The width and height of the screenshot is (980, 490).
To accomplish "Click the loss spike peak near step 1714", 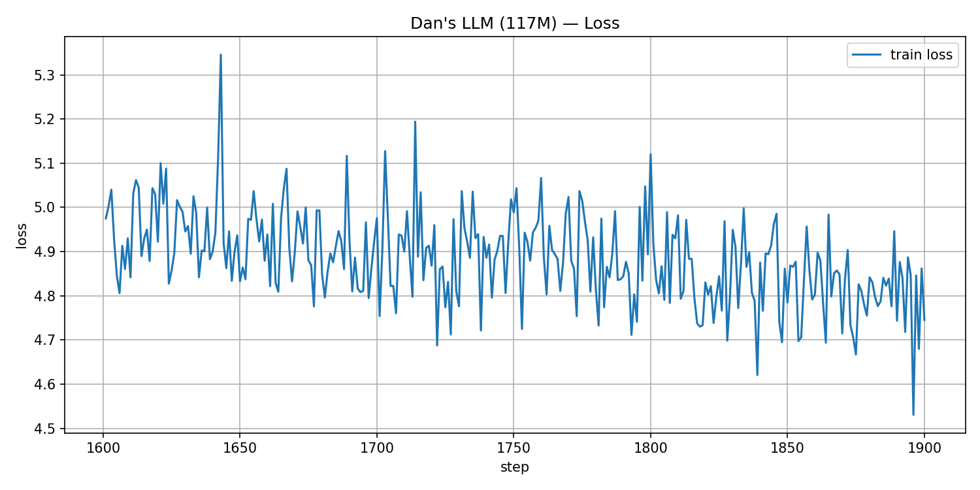I will 415,122.
